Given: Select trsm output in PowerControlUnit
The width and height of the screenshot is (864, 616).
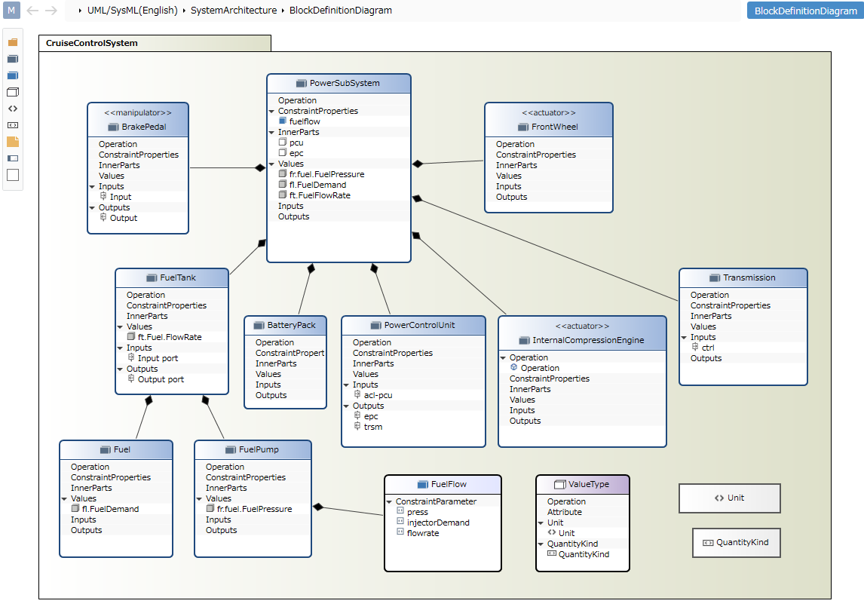Looking at the screenshot, I should 373,427.
